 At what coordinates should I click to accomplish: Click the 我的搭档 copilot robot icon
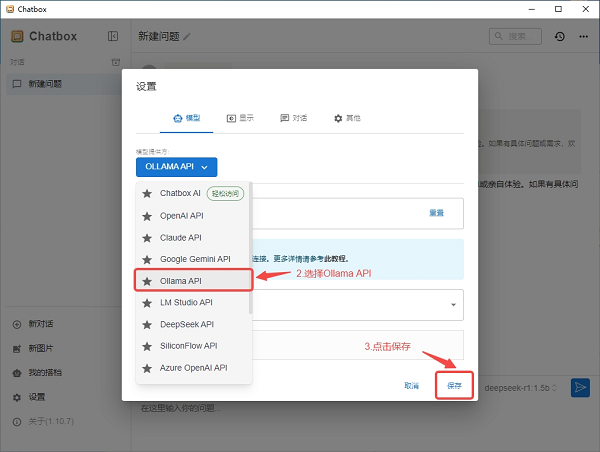pos(17,373)
